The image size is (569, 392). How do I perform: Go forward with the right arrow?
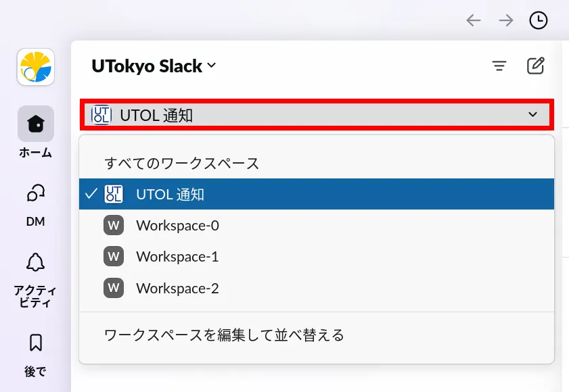point(506,20)
